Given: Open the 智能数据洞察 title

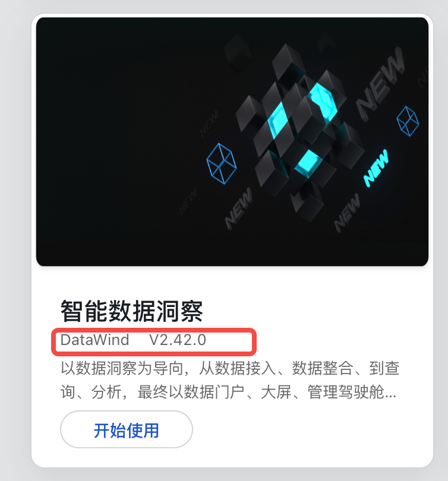Looking at the screenshot, I should coord(132,311).
